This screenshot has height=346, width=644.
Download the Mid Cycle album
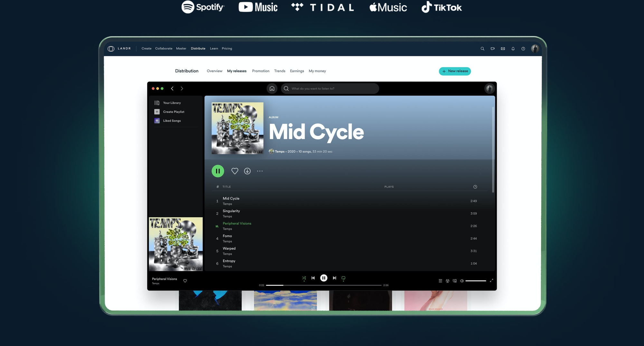(247, 171)
